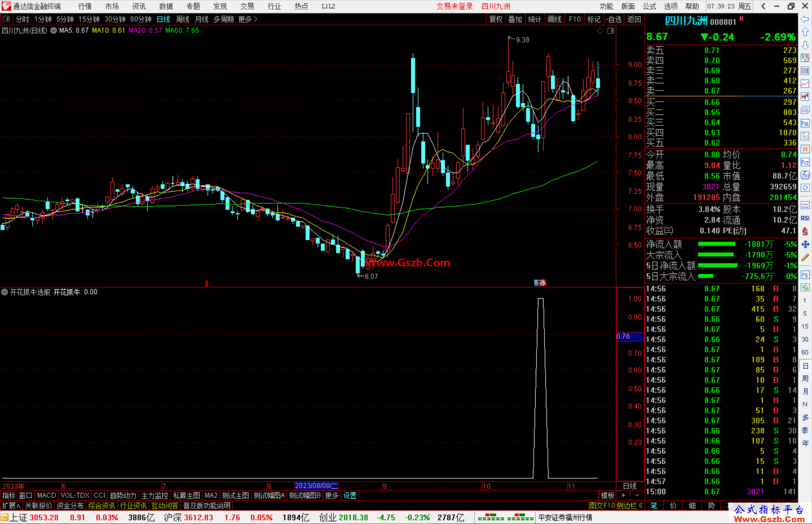812x524 pixels.
Task: Open the 模板 template selector
Action: pyautogui.click(x=607, y=495)
